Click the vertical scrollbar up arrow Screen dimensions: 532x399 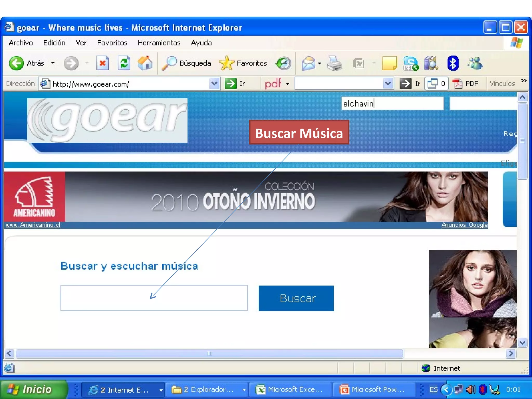522,97
